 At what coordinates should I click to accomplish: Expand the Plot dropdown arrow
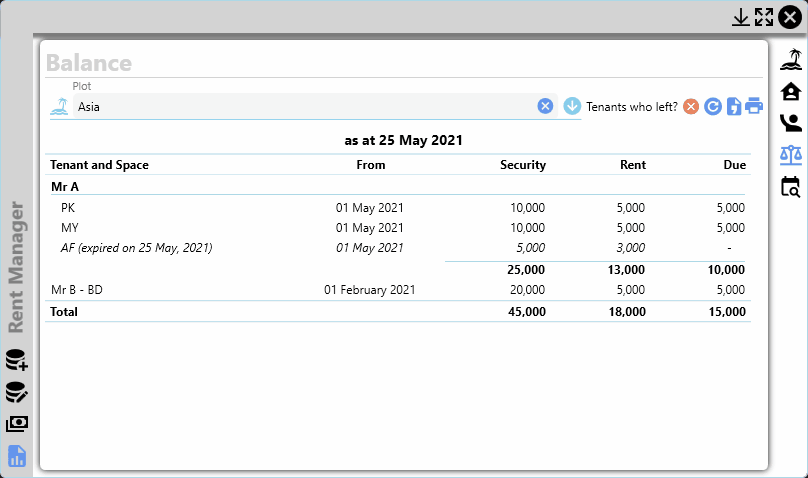[x=572, y=106]
